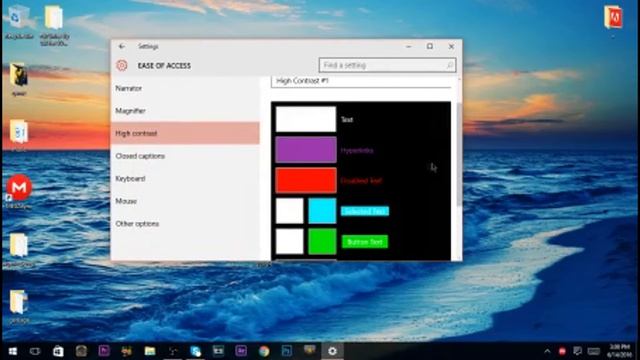Click the Selected Text preview label
Viewport: 640px width, 360px height.
(365, 211)
